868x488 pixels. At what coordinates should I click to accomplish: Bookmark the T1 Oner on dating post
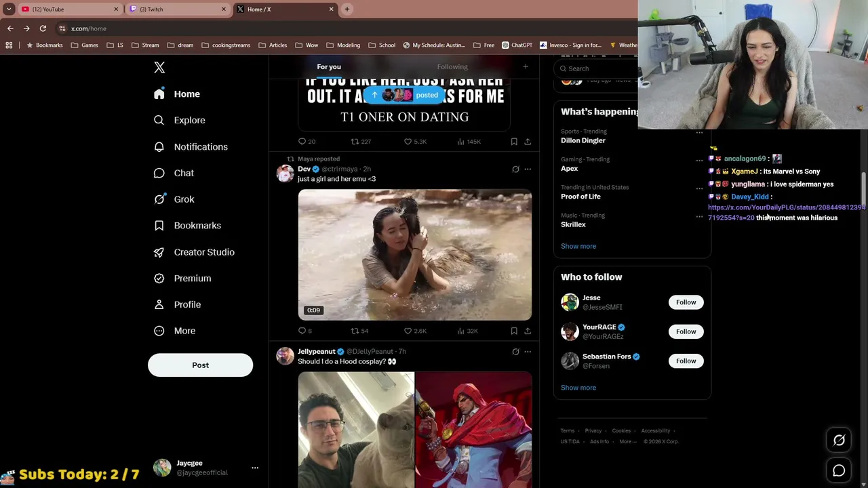pyautogui.click(x=514, y=142)
